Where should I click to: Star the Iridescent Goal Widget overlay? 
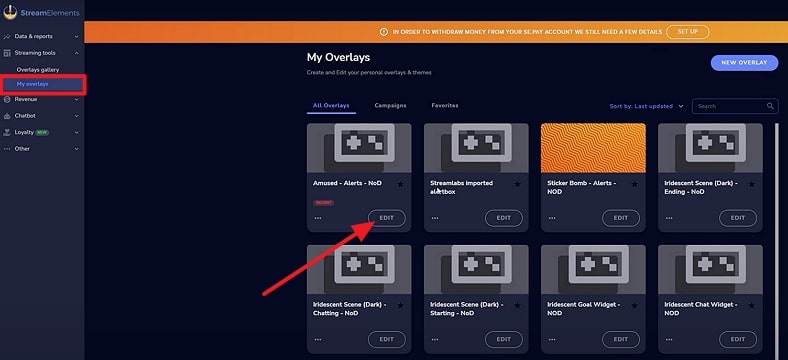634,305
